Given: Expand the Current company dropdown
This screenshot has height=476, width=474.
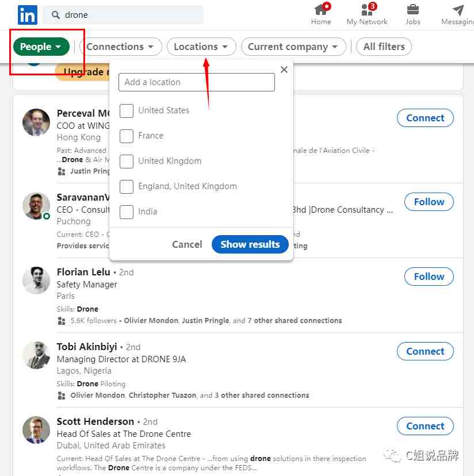Looking at the screenshot, I should pyautogui.click(x=293, y=47).
